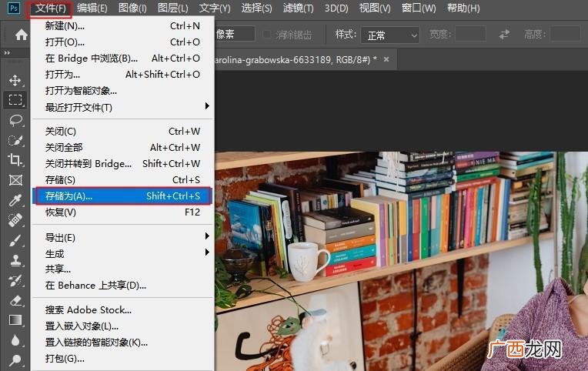The width and height of the screenshot is (588, 371).
Task: Choose 关闭并转到 Bridge...
Action: click(x=122, y=163)
